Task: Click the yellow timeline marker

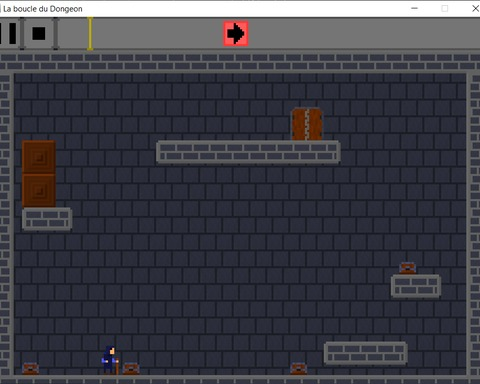Action: click(x=90, y=33)
